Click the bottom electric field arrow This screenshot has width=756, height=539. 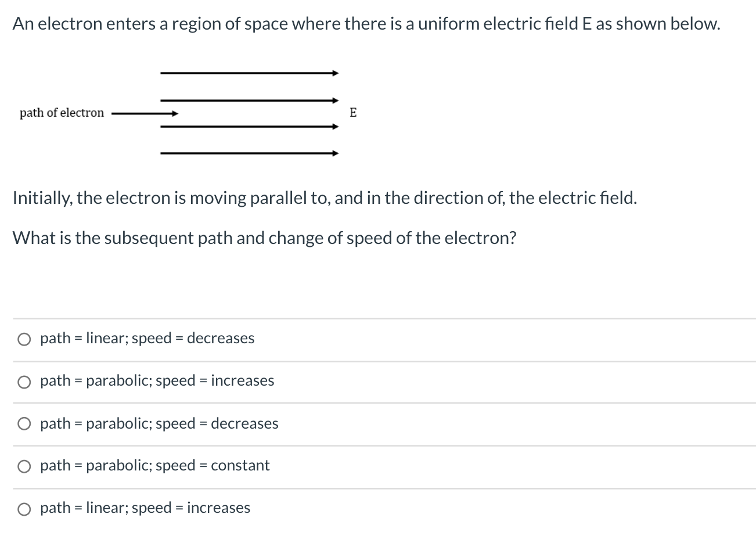point(250,153)
